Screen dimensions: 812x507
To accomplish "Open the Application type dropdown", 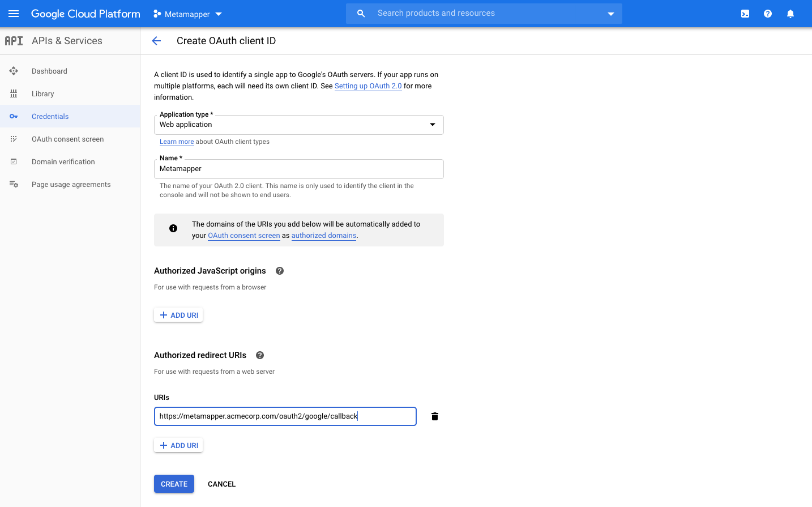I will pos(298,125).
